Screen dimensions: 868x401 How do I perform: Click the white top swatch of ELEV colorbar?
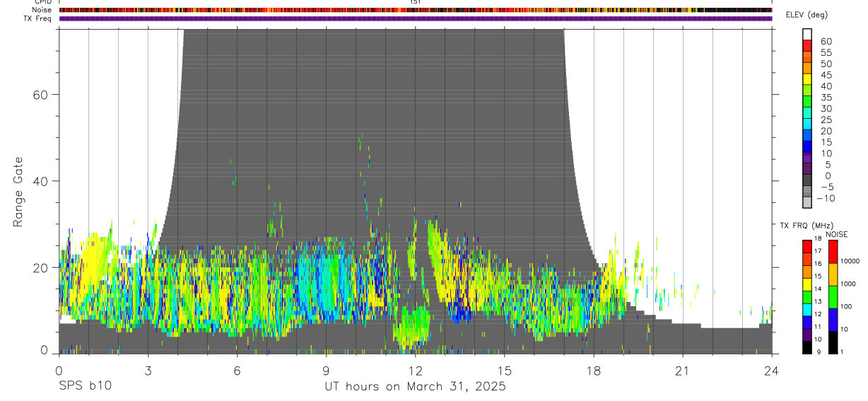click(x=807, y=33)
